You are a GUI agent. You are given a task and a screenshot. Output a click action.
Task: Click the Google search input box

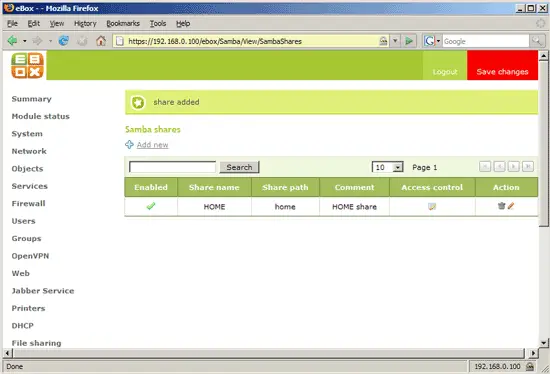[x=485, y=41]
